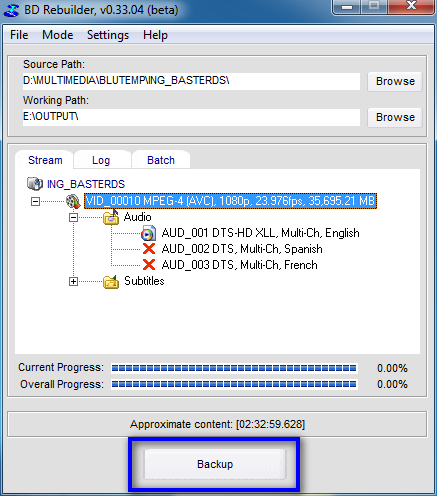This screenshot has height=496, width=437.
Task: Collapse the Audio folder node
Action: pyautogui.click(x=73, y=218)
